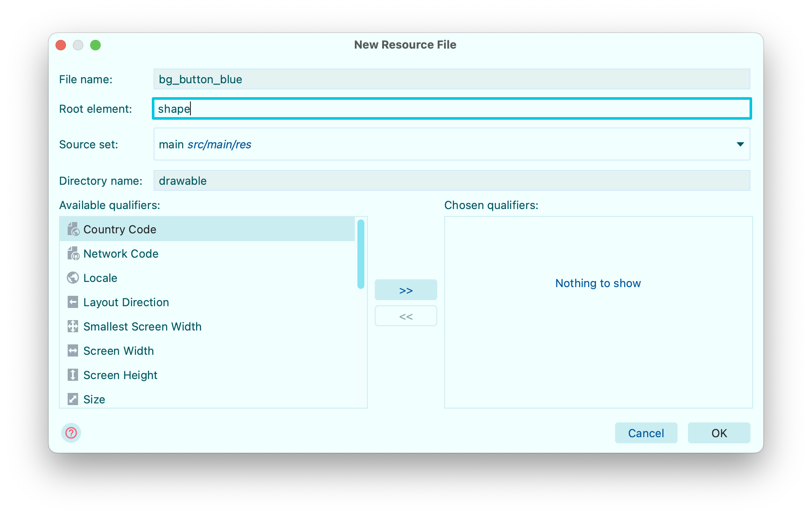The image size is (812, 517).
Task: Click the Network Code qualifier icon
Action: pyautogui.click(x=73, y=253)
